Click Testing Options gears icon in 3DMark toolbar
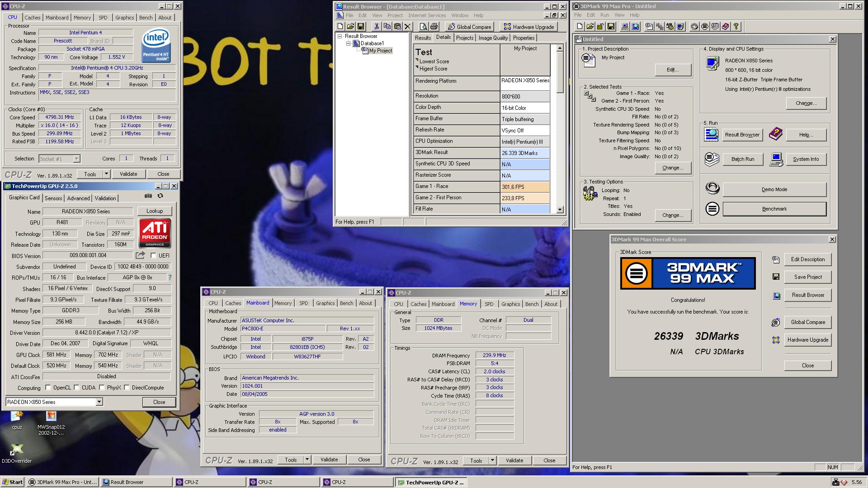The image size is (868, 488). [x=670, y=27]
